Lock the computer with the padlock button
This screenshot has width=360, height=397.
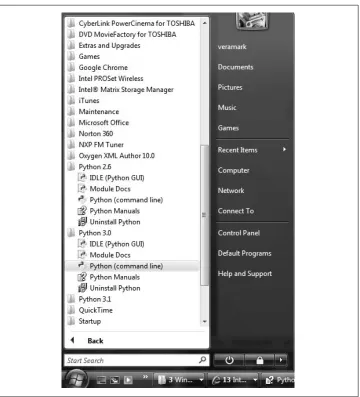pyautogui.click(x=259, y=360)
